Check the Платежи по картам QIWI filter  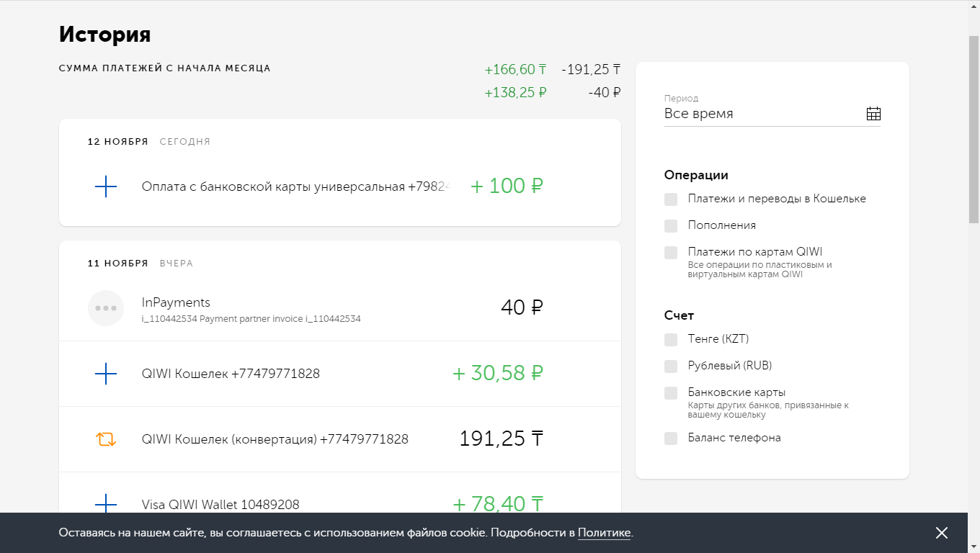click(671, 253)
